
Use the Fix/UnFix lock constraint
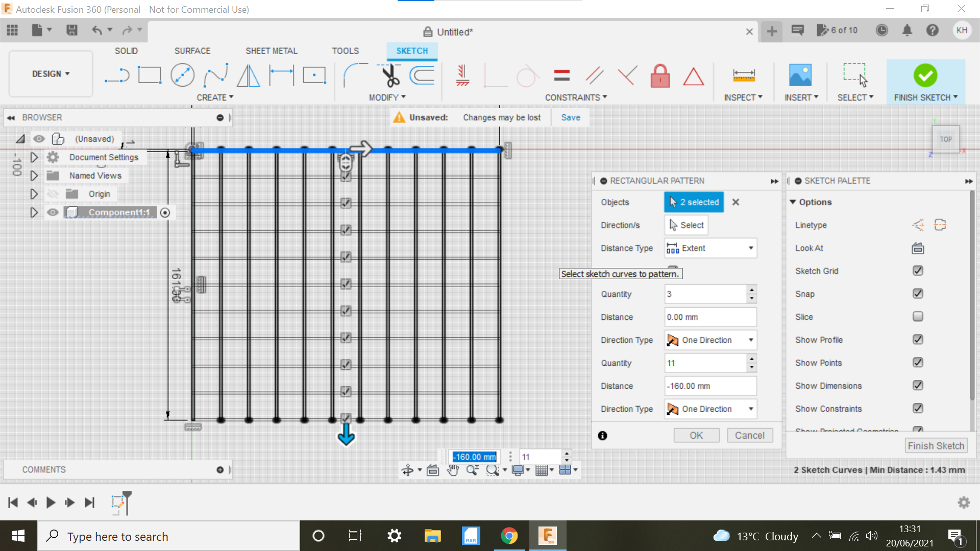pos(660,76)
